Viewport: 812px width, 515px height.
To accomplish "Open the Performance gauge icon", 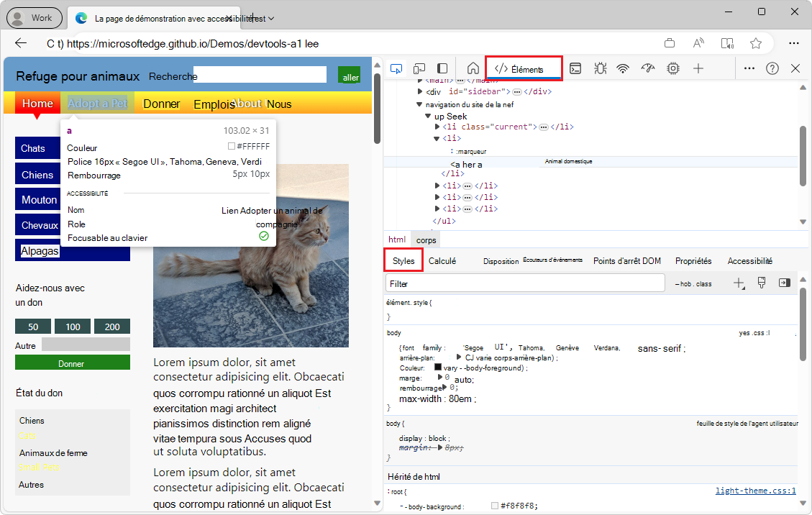I will pyautogui.click(x=648, y=68).
